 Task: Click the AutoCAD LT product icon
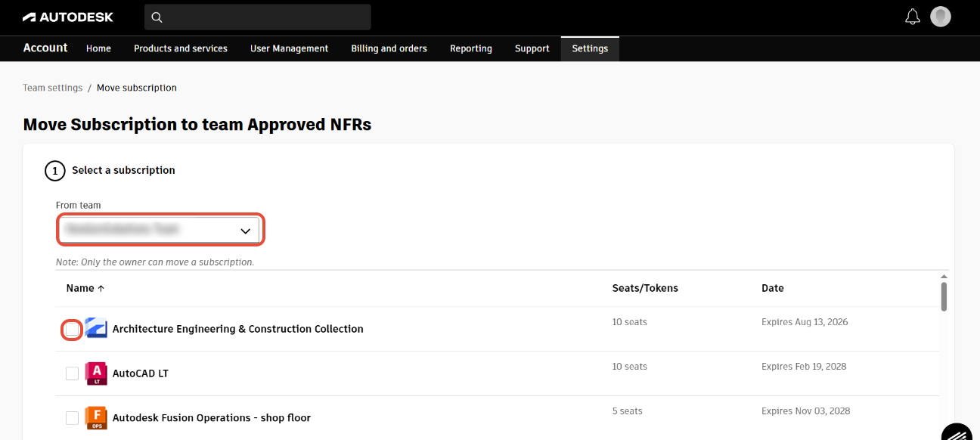(96, 373)
